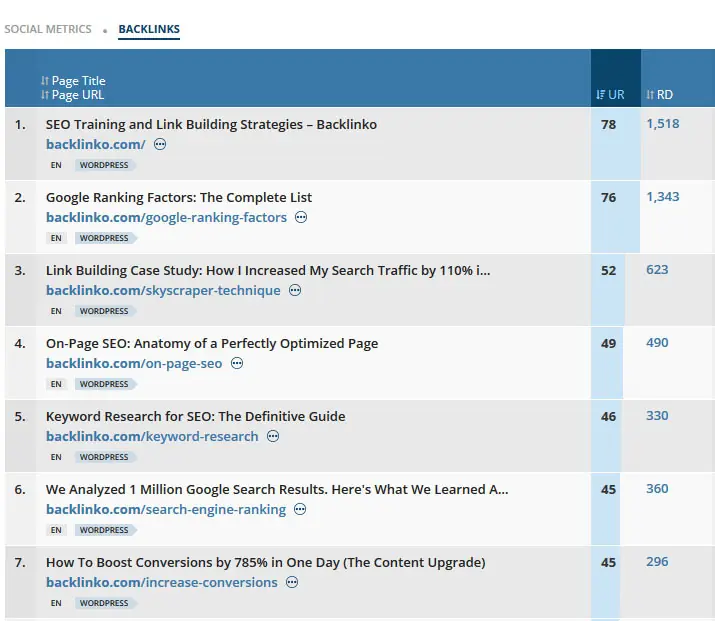Screen dimensions: 715x621
Task: Click the WORDPRESS tag under google-ranking-factors
Action: tap(105, 238)
